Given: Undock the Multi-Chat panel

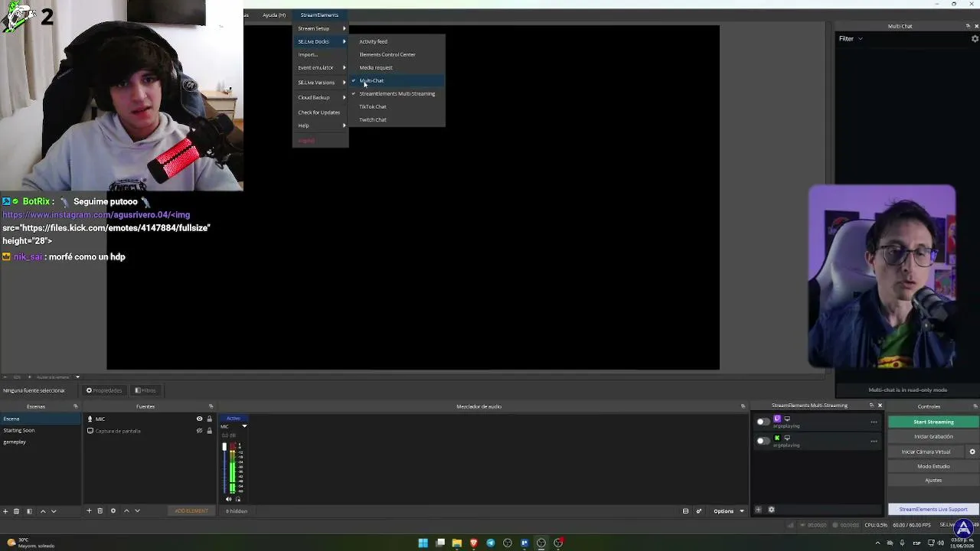Looking at the screenshot, I should 968,26.
